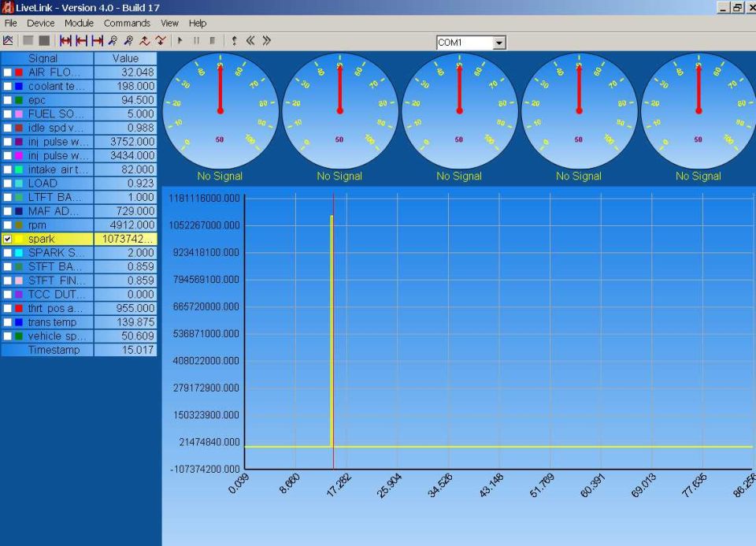This screenshot has width=756, height=546.
Task: Select the thrt pos a signal row
Action: coord(79,308)
